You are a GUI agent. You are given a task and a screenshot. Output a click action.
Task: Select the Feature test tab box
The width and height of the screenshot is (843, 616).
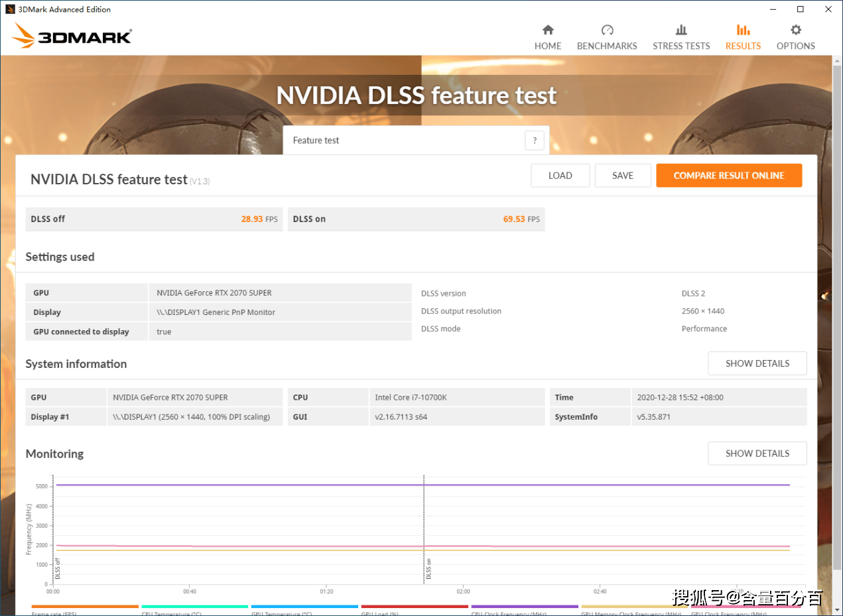tap(416, 141)
